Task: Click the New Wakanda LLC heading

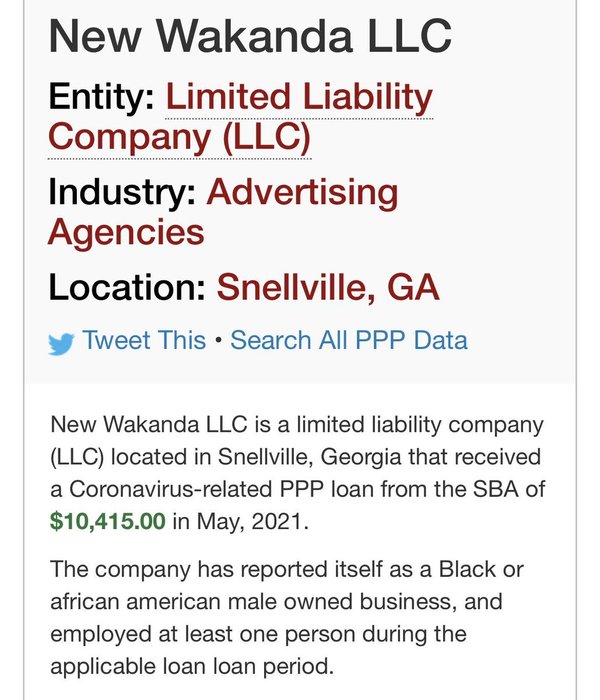Action: (x=250, y=37)
